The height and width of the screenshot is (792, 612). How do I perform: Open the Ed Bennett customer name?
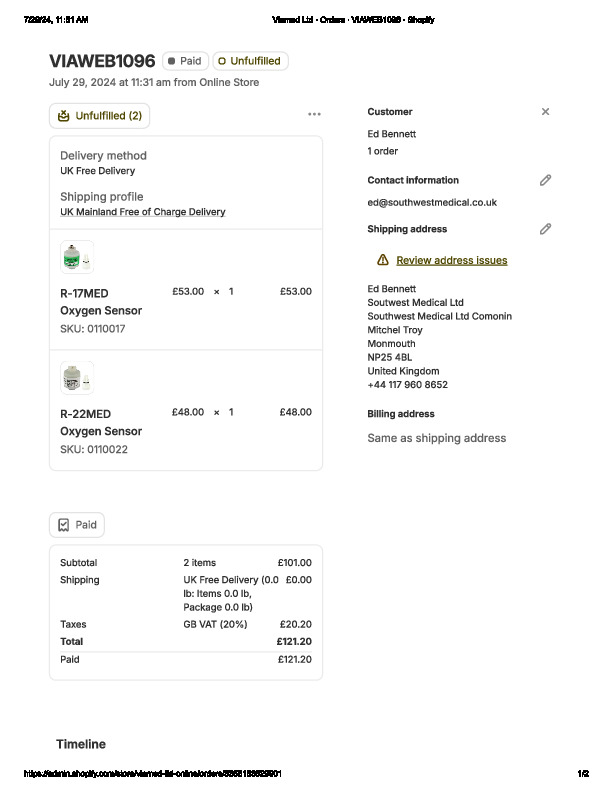point(391,134)
